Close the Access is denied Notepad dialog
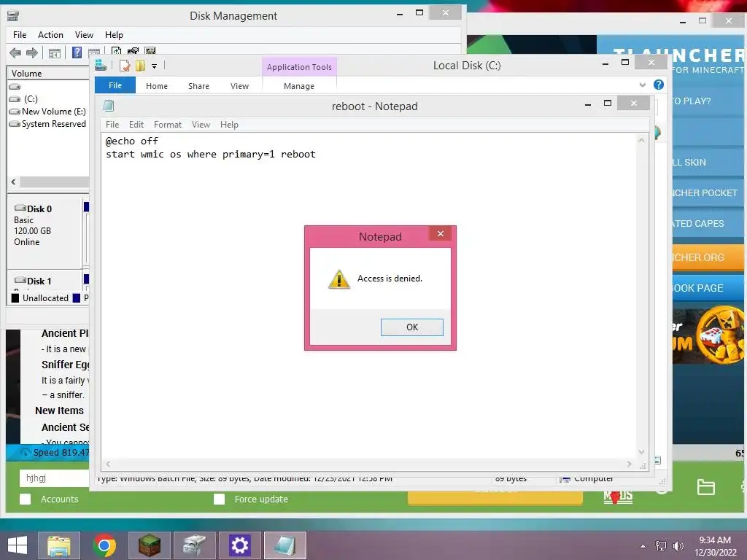The width and height of the screenshot is (747, 560). (440, 233)
